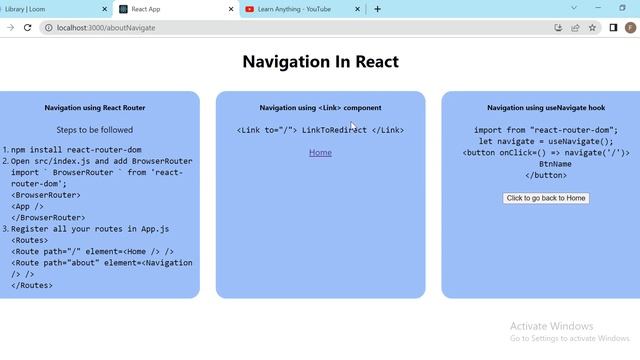The image size is (640, 360).
Task: Close the React App tab
Action: point(231,9)
